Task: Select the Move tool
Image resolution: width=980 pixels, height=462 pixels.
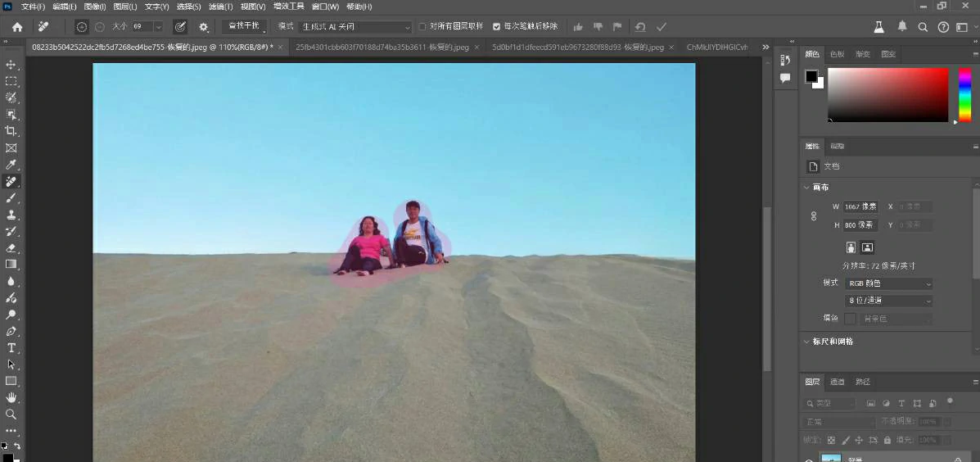Action: pos(11,65)
